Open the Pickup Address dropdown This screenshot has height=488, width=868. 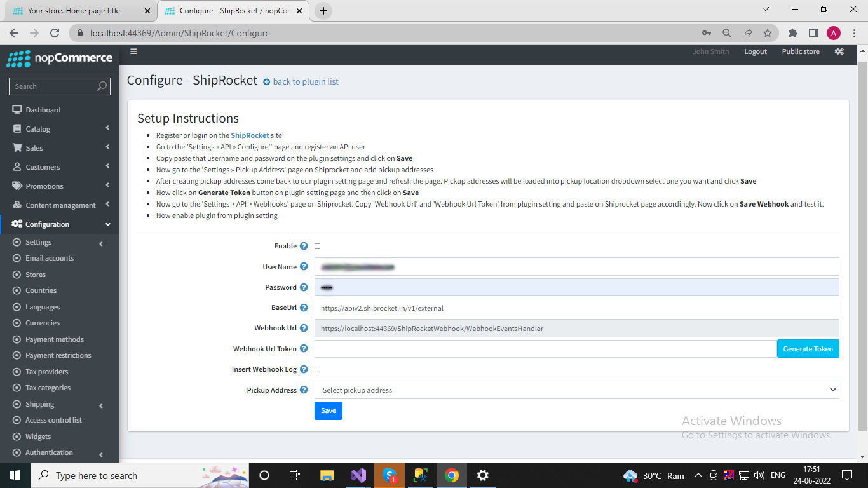(x=577, y=390)
